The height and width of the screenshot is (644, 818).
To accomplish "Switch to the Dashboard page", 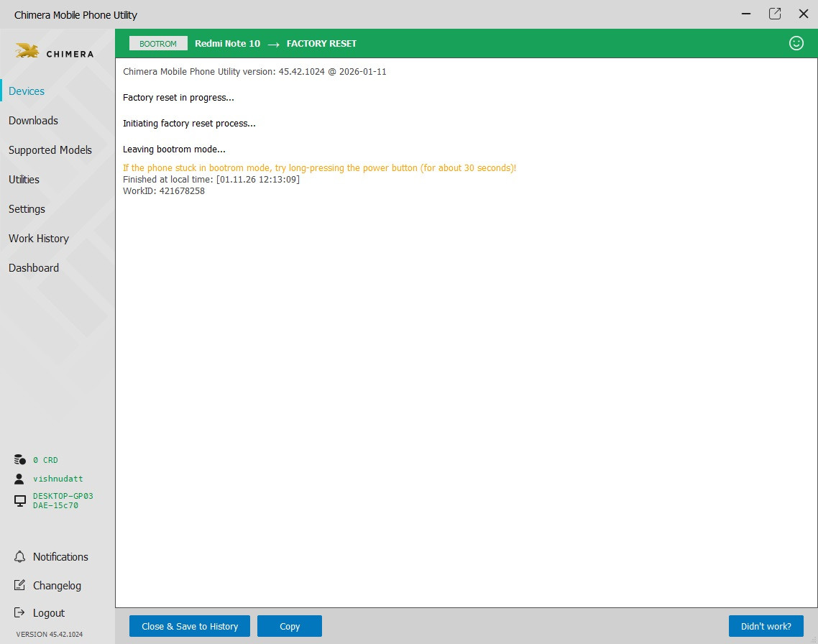I will pos(34,268).
